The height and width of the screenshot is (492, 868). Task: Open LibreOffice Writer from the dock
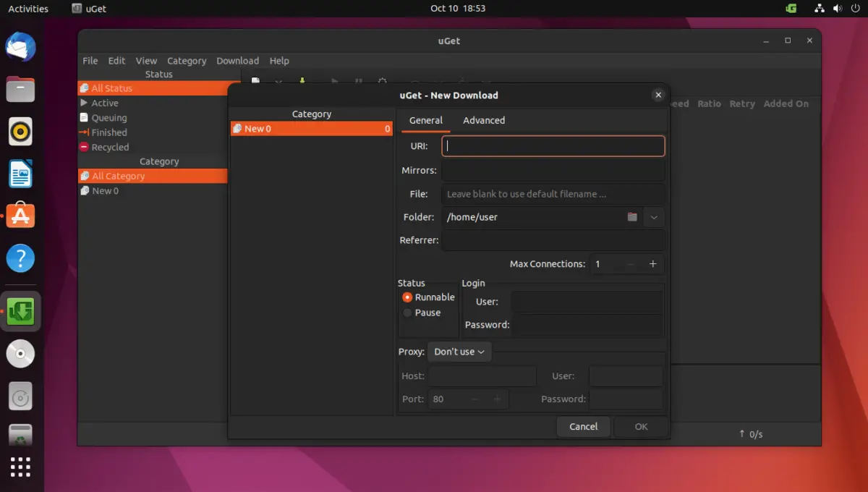[x=20, y=174]
